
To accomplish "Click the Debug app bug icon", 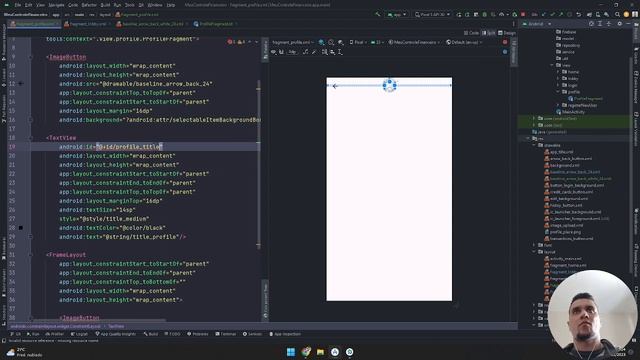I will tap(484, 14).
